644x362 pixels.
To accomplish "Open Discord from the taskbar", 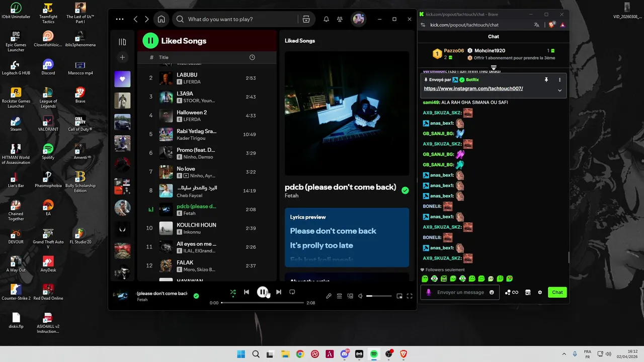I will pyautogui.click(x=345, y=354).
